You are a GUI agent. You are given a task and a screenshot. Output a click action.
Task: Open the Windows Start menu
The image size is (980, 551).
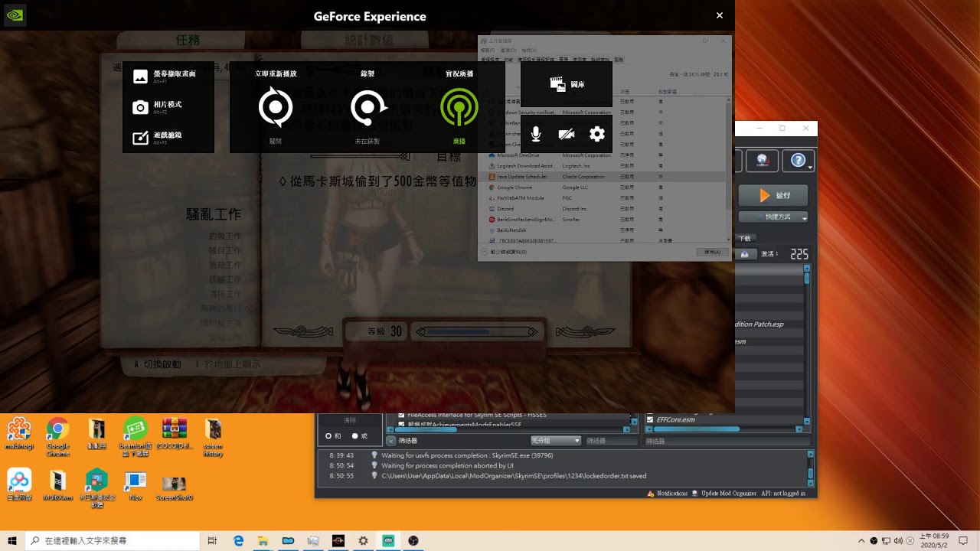[12, 540]
